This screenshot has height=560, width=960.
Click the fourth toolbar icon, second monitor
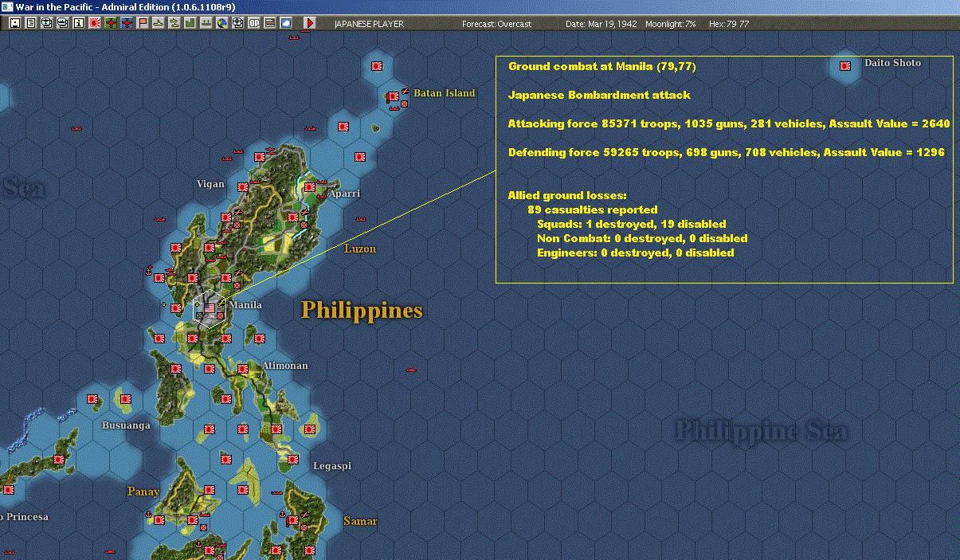[63, 23]
